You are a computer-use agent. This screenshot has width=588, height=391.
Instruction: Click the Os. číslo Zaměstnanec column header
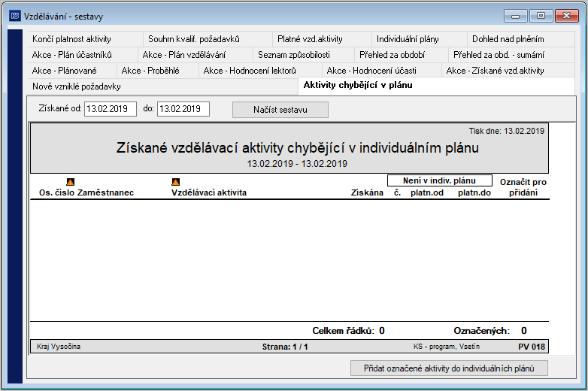click(x=86, y=192)
